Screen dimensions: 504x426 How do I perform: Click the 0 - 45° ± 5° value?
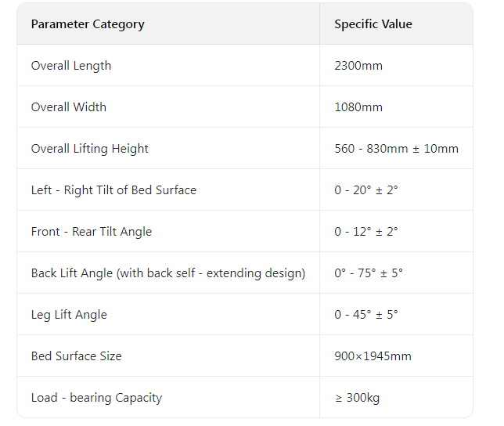tap(366, 315)
